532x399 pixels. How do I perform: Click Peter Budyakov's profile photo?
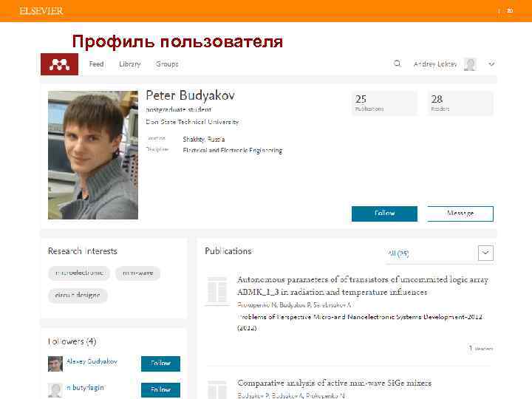[93, 155]
